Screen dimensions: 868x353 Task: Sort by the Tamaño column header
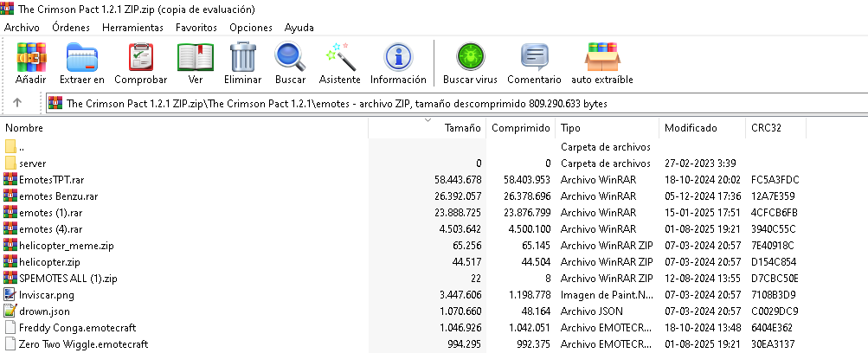428,128
